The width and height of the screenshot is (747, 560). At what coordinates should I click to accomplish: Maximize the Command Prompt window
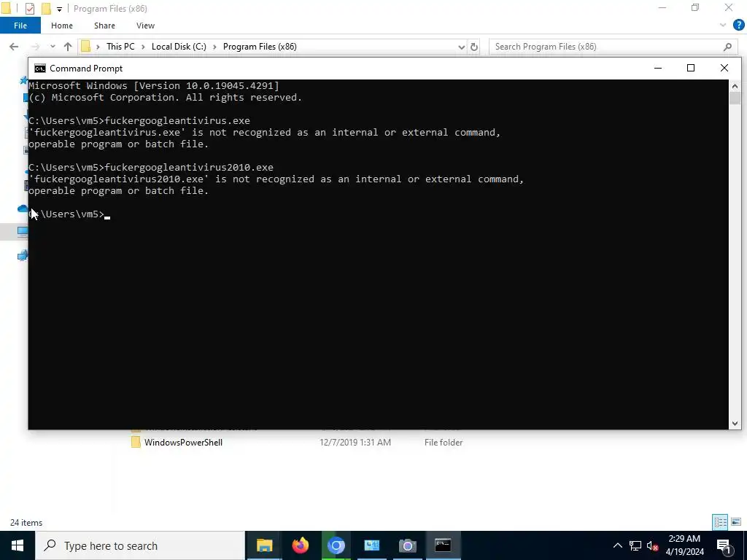click(x=691, y=68)
